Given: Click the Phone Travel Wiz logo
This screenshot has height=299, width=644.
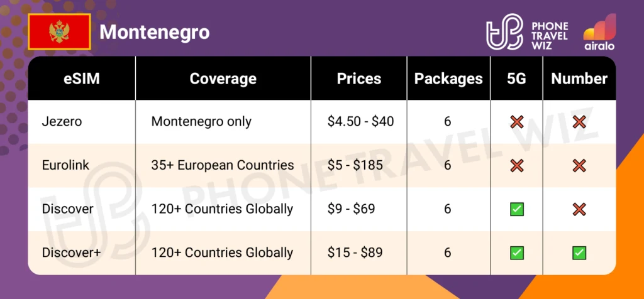Looking at the screenshot, I should [527, 31].
